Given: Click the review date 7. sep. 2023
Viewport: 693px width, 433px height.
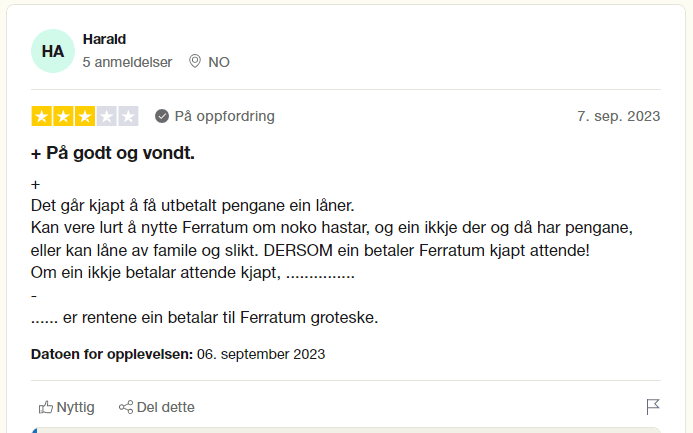Looking at the screenshot, I should click(618, 116).
